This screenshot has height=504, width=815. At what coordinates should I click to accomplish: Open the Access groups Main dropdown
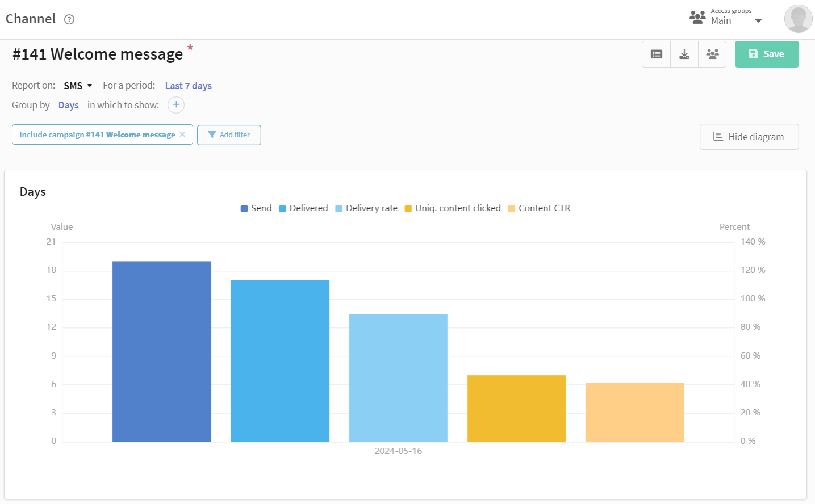736,17
